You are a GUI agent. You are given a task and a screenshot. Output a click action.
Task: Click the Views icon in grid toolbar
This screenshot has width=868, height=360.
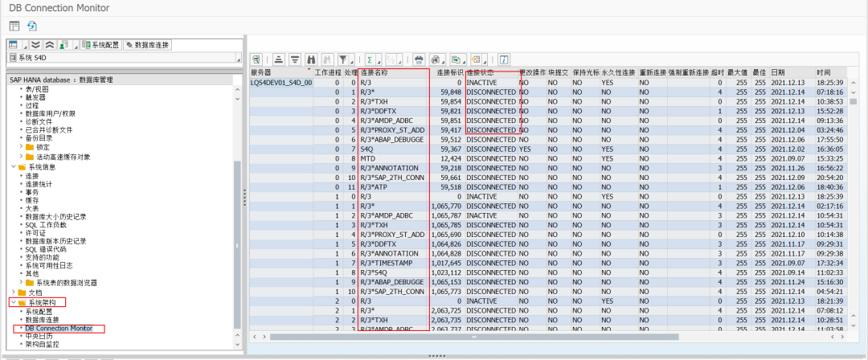[436, 59]
